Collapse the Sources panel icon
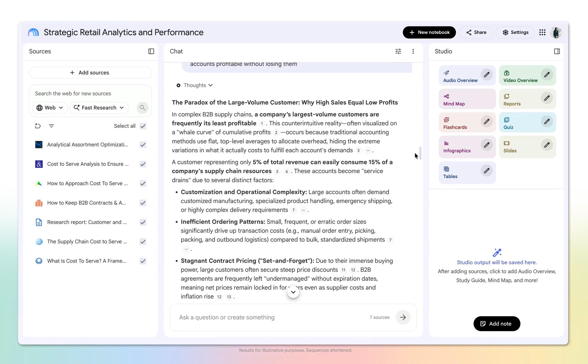This screenshot has height=364, width=588. click(151, 51)
